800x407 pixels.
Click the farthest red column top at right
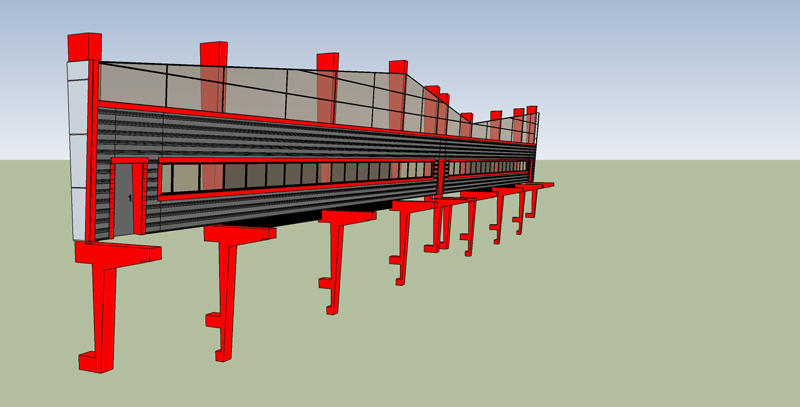pyautogui.click(x=533, y=110)
